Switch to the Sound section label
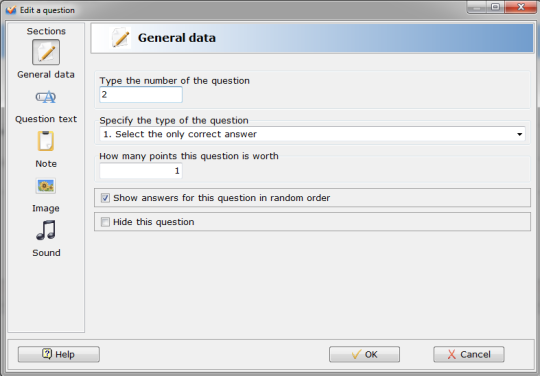Screen dimensions: 540x376 click(46, 253)
